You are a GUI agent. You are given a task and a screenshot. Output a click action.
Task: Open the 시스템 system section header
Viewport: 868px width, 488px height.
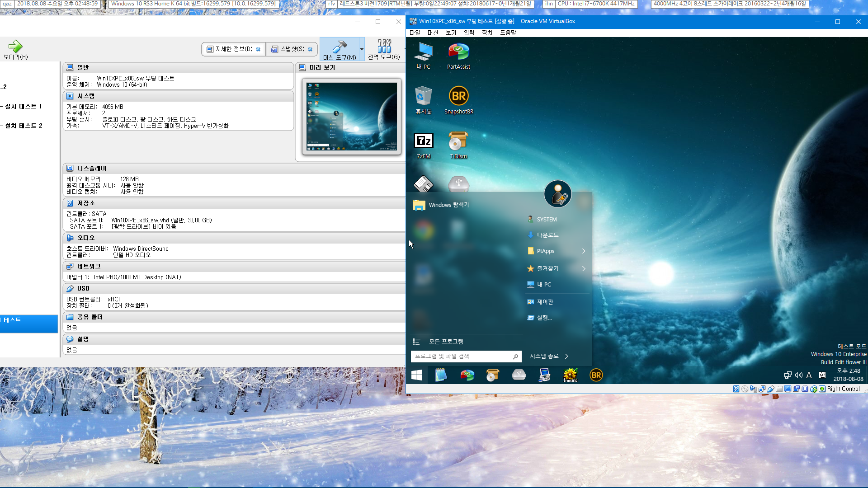click(x=178, y=96)
